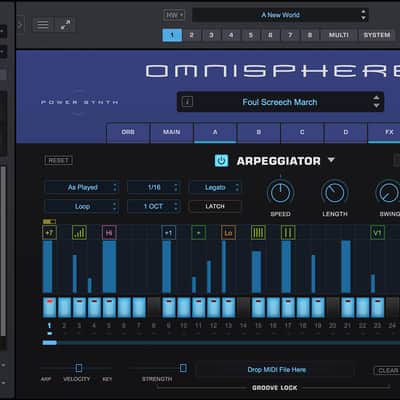Viewport: 400px width, 400px height.
Task: Click the left panel vertical scrollbar
Action: click(3, 252)
